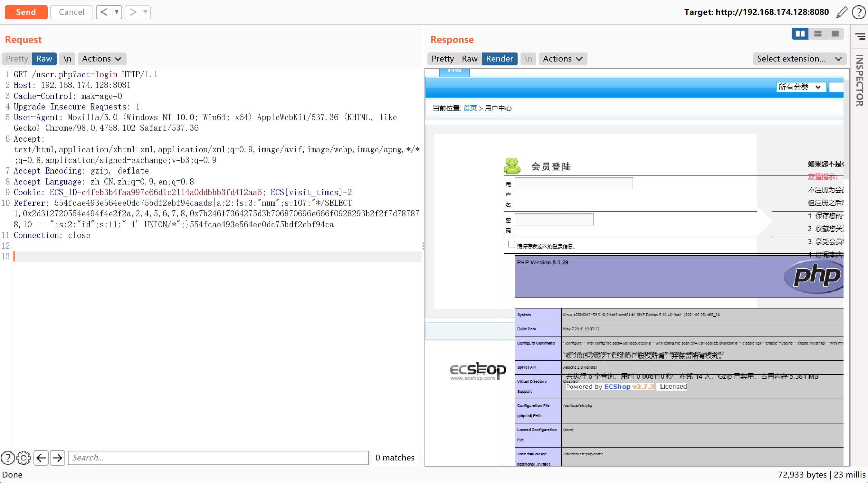Switch the request view to Pretty tab

point(17,59)
